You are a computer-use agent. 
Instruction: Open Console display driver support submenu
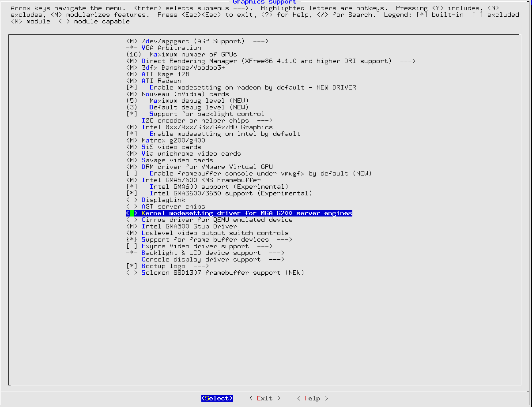[x=213, y=259]
